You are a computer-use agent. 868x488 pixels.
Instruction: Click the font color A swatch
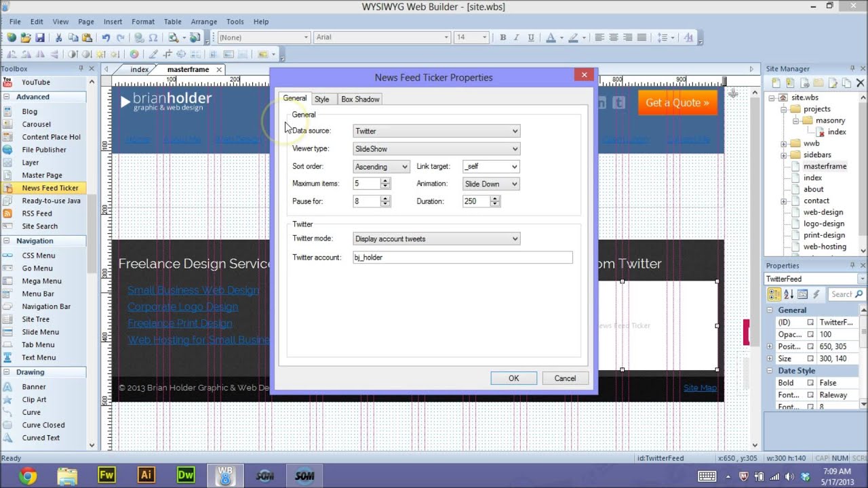pos(551,38)
